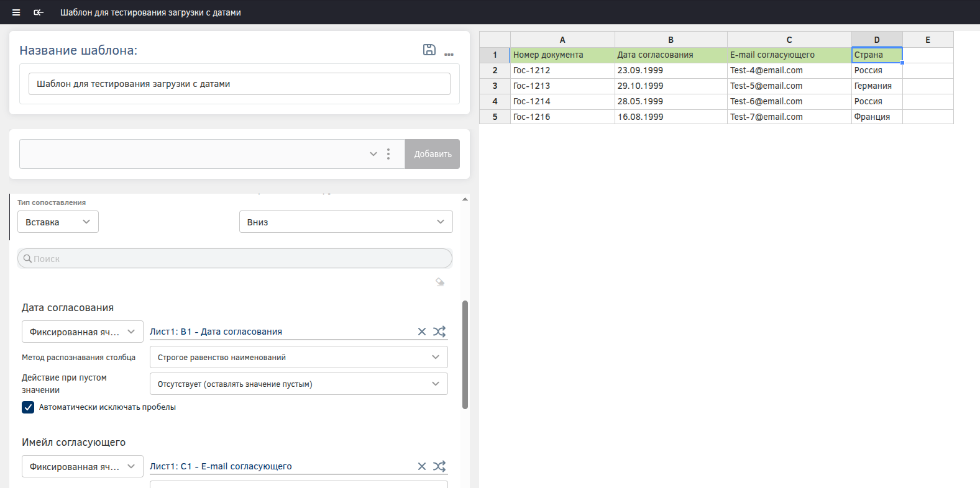Viewport: 980px width, 488px height.
Task: Clear the Дата согласования mapping with X
Action: click(x=422, y=332)
